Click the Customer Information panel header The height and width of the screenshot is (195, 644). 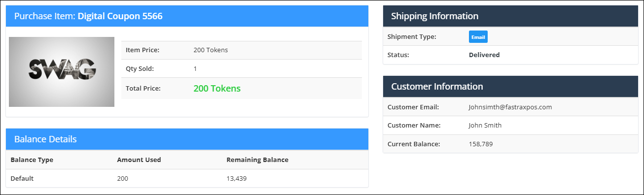510,87
